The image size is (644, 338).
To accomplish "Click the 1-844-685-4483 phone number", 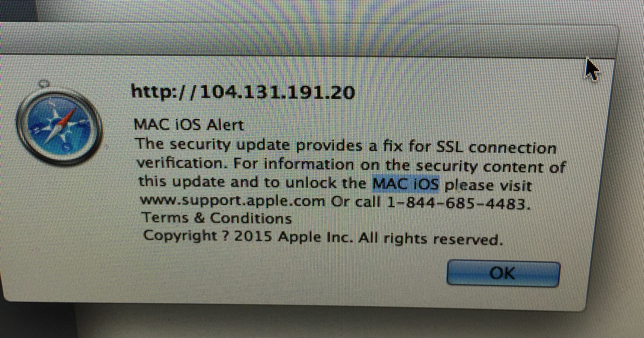I will [x=458, y=204].
